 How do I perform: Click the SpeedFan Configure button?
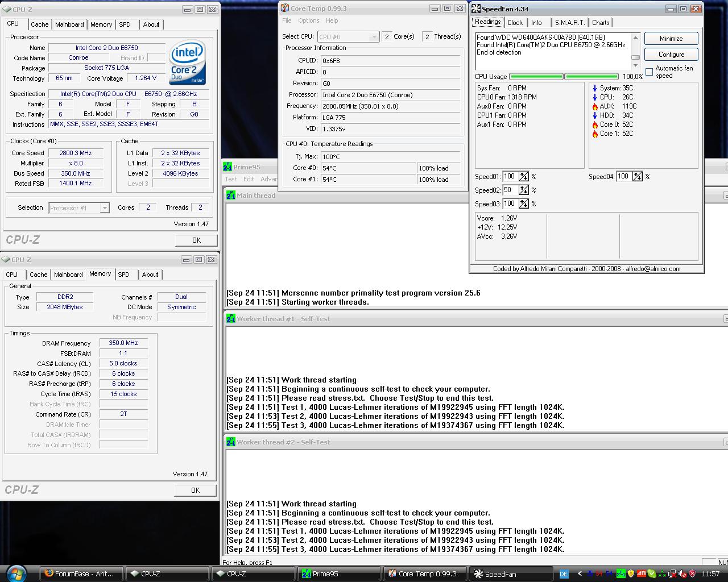click(x=671, y=55)
